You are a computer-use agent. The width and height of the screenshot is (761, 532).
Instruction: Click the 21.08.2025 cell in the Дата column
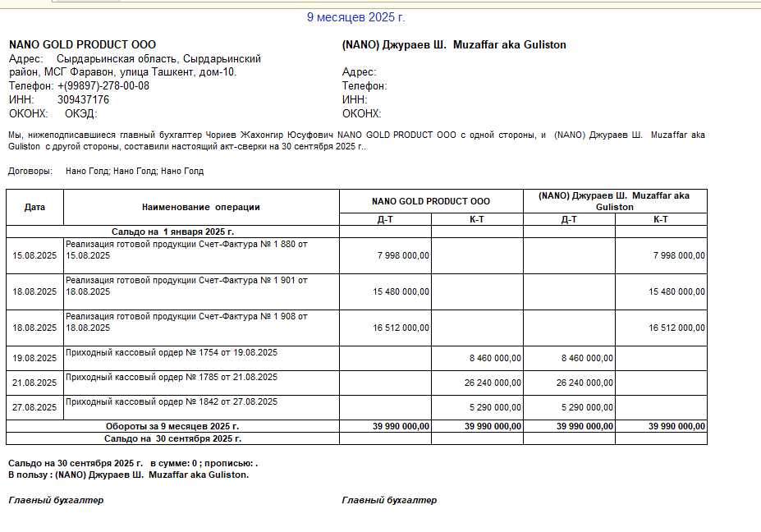pyautogui.click(x=34, y=383)
